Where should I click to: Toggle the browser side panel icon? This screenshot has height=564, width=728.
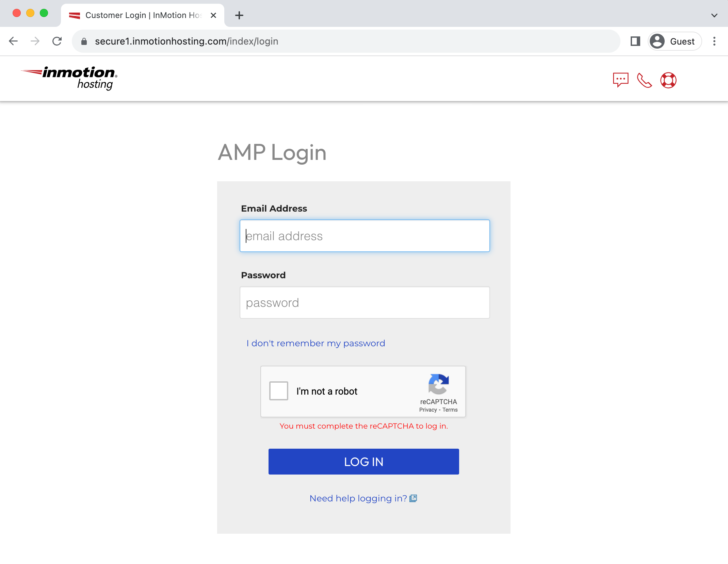[635, 41]
